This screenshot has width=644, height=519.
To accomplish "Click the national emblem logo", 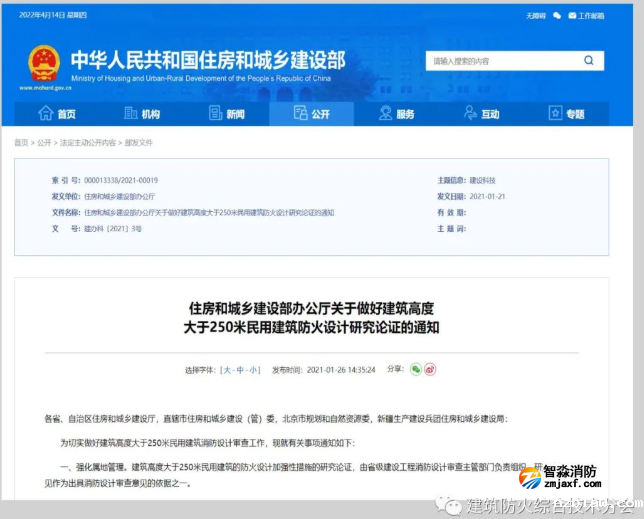I will 43,63.
